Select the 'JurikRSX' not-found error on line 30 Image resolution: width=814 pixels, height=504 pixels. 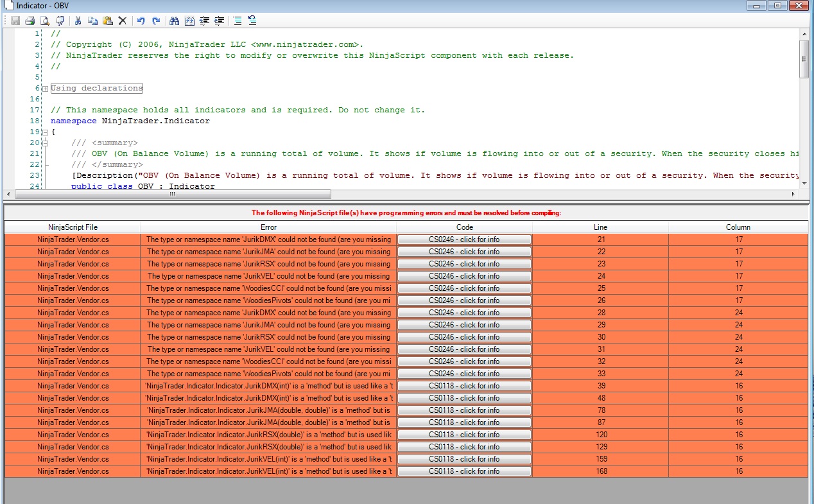click(x=268, y=337)
